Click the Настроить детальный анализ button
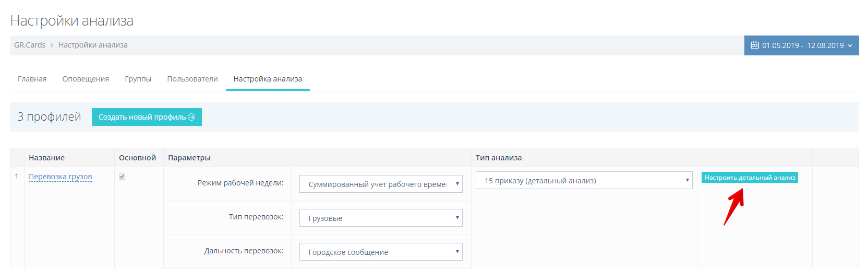The image size is (868, 269). (x=750, y=178)
